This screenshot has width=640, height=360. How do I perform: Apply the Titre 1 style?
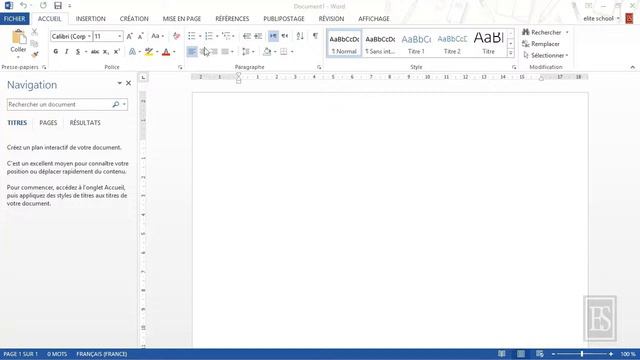416,43
